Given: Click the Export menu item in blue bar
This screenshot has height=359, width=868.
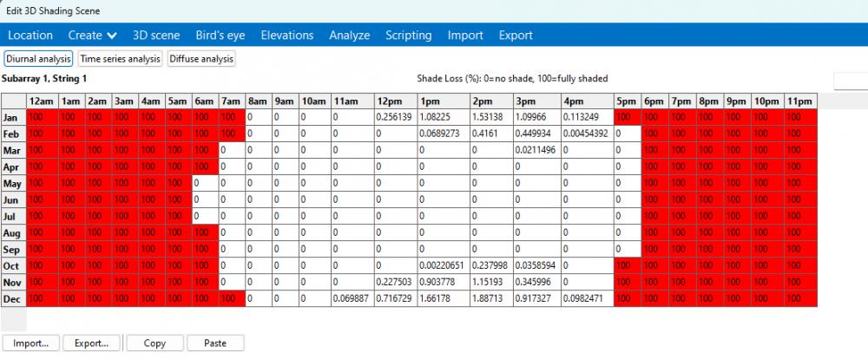Looking at the screenshot, I should 516,36.
